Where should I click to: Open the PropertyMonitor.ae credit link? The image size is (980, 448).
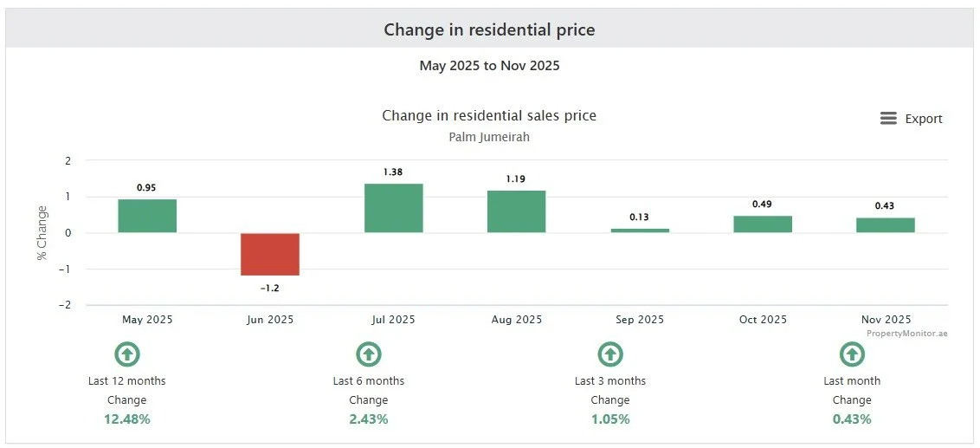click(907, 334)
